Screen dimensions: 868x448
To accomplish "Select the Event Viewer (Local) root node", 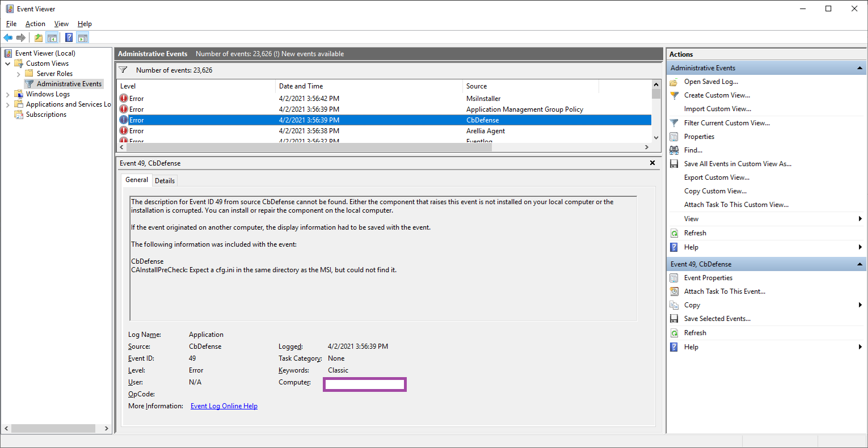I will (x=45, y=53).
